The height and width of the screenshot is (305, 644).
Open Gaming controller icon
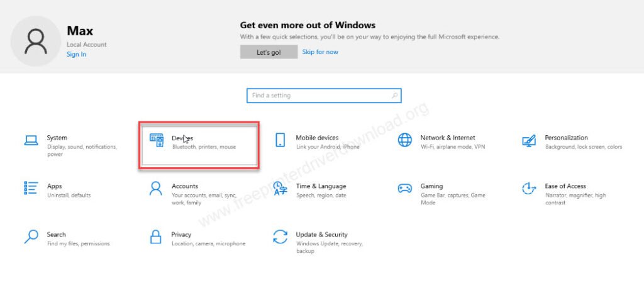click(x=404, y=189)
